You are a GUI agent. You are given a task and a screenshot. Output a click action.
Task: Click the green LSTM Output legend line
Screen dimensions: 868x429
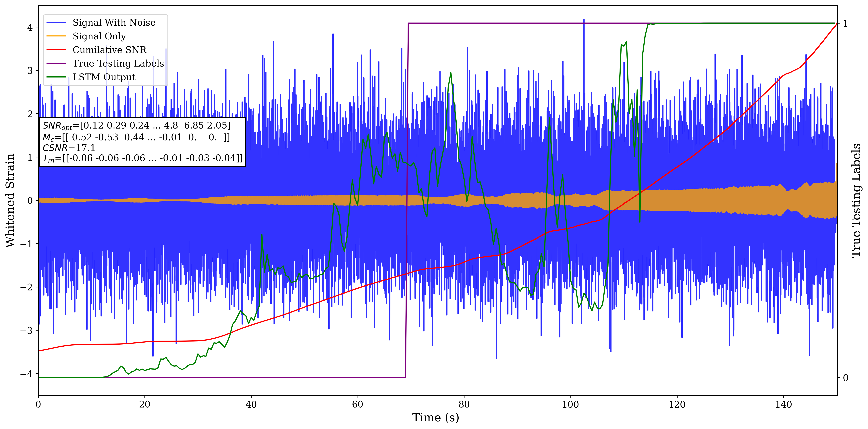pyautogui.click(x=56, y=77)
